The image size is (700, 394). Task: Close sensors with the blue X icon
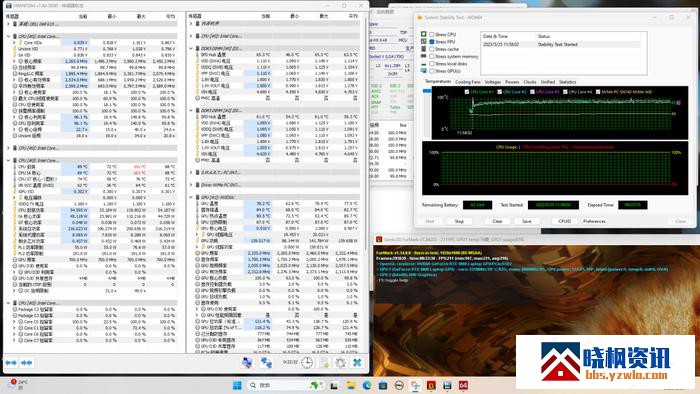(x=357, y=362)
